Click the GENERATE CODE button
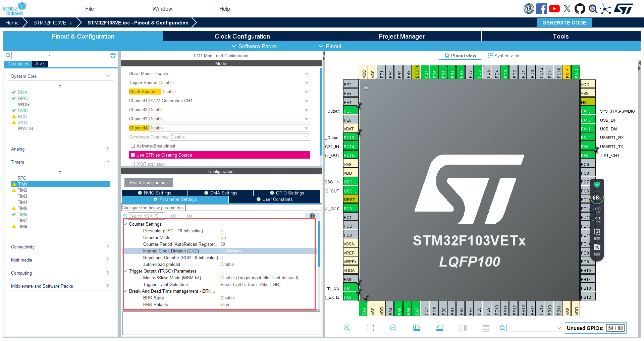Viewport: 644px width, 341px height. (564, 22)
